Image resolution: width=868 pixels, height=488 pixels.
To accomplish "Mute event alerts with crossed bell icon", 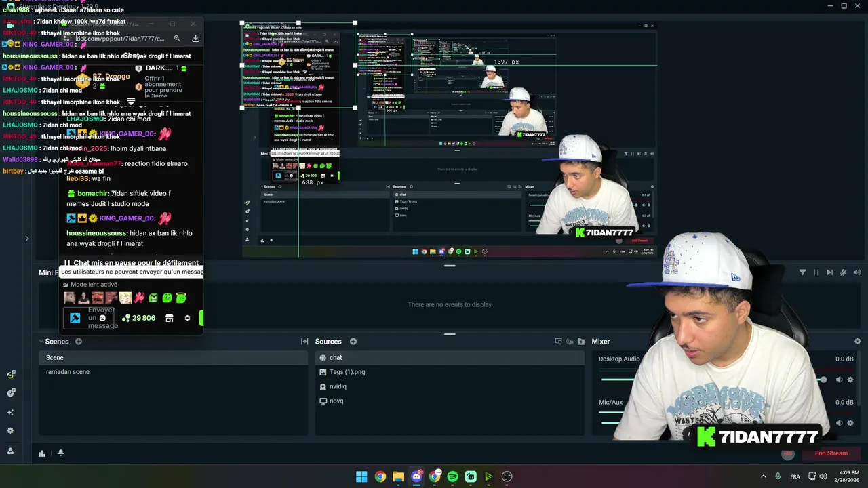I will (x=844, y=272).
